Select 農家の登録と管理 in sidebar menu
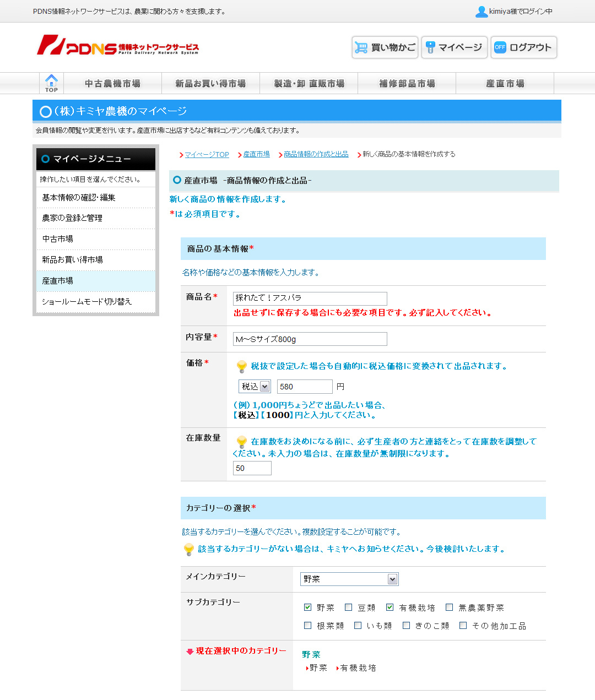The height and width of the screenshot is (700, 595). [72, 218]
